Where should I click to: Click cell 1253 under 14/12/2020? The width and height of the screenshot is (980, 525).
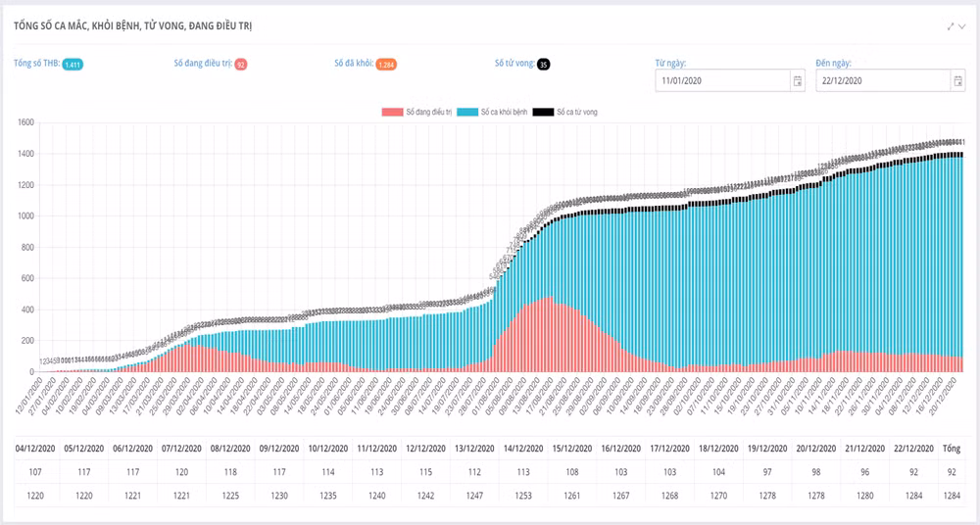click(522, 496)
